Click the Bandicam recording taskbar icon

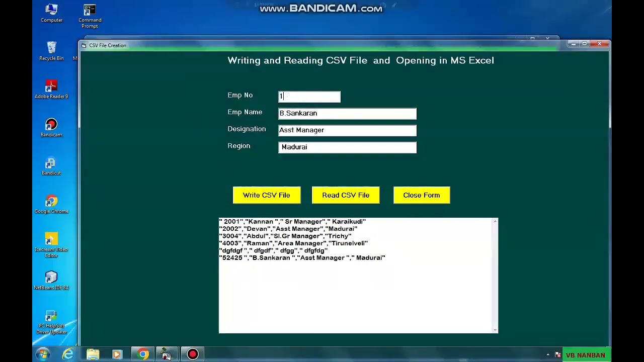193,354
